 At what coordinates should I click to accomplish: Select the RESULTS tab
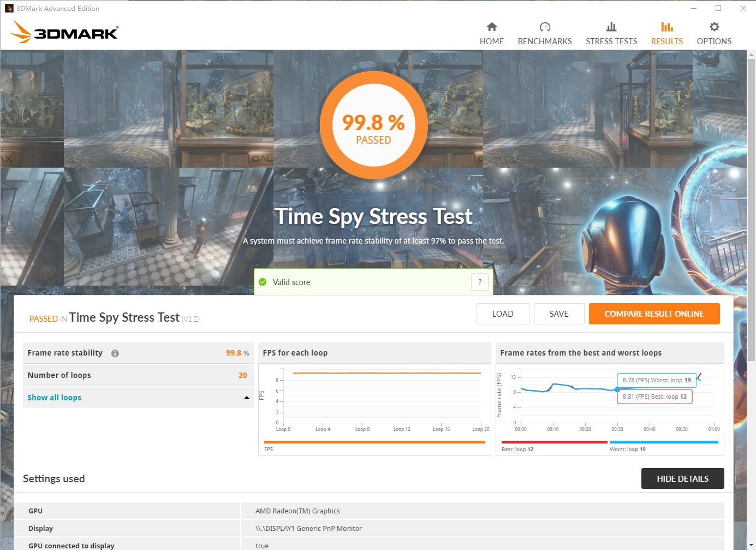coord(666,42)
